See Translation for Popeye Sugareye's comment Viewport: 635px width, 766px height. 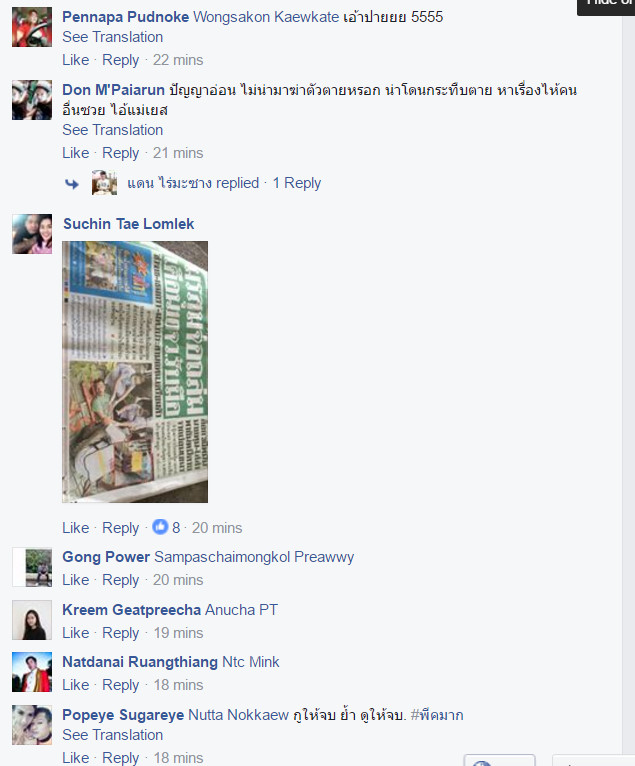click(112, 735)
